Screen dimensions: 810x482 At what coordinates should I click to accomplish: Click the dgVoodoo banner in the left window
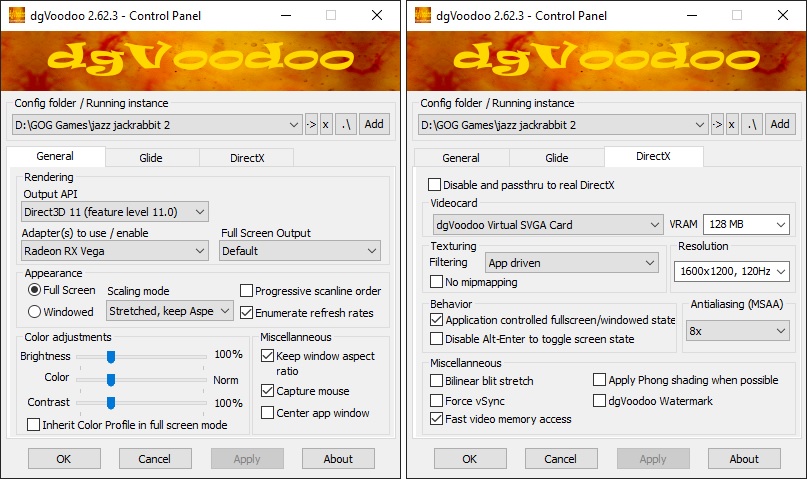[200, 61]
